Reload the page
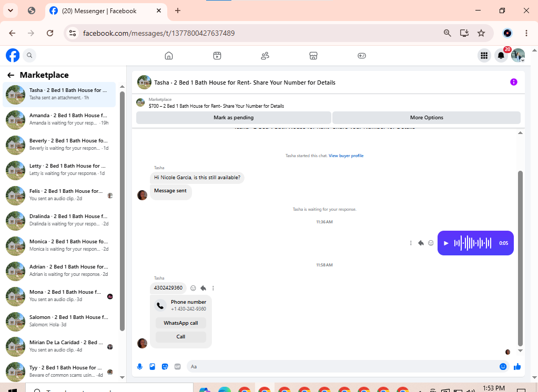 point(50,33)
